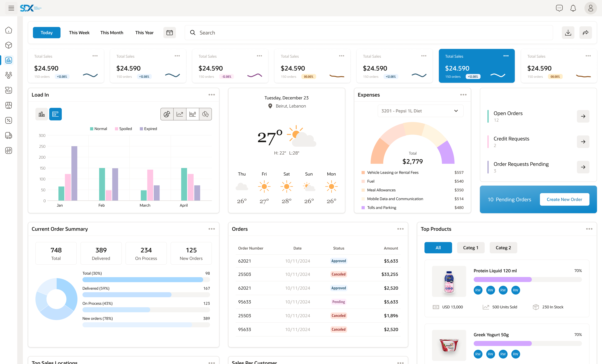Select the line chart view icon
602x364 pixels.
pos(180,114)
